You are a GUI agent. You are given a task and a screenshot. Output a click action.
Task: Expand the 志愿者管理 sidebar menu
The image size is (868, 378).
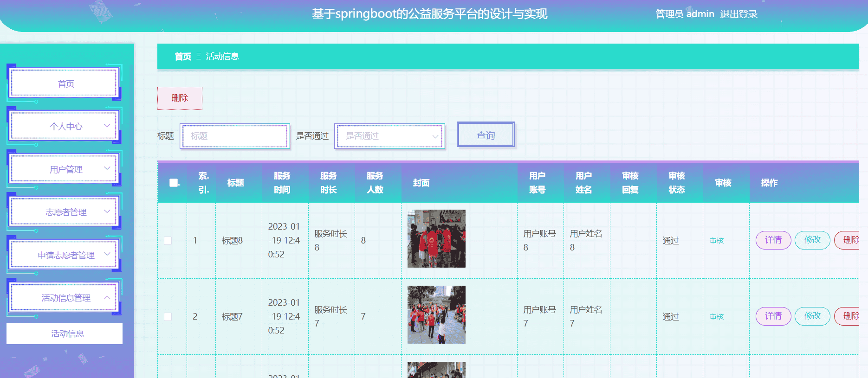[x=64, y=211]
